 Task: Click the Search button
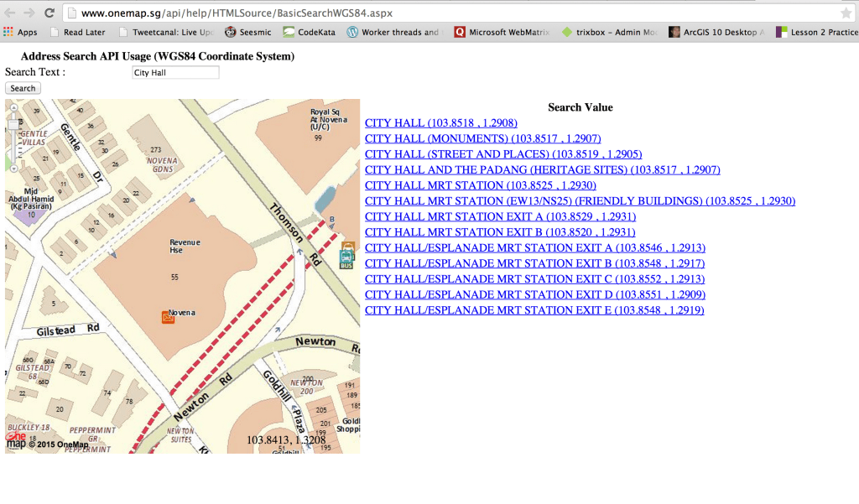point(22,87)
